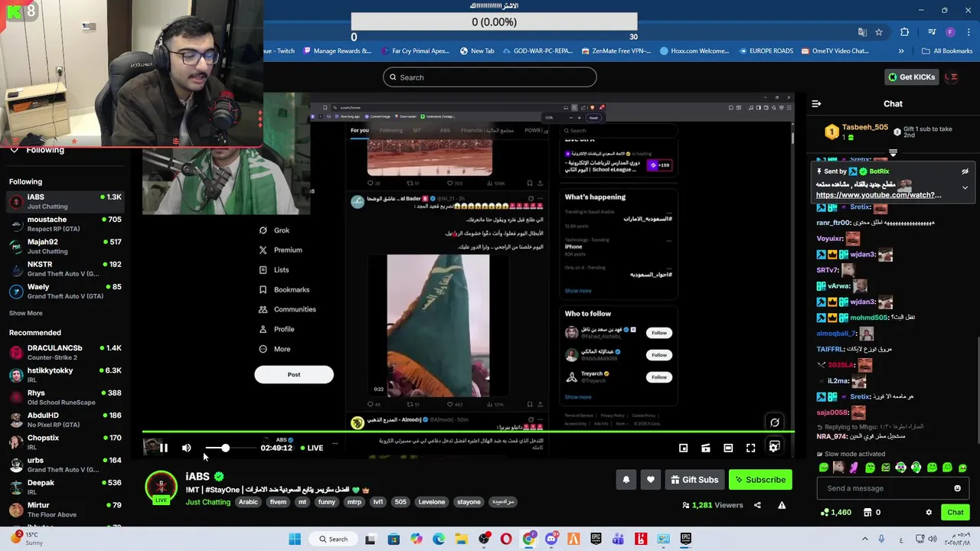The width and height of the screenshot is (980, 551).
Task: Open the chat shop store icon
Action: pyautogui.click(x=867, y=513)
